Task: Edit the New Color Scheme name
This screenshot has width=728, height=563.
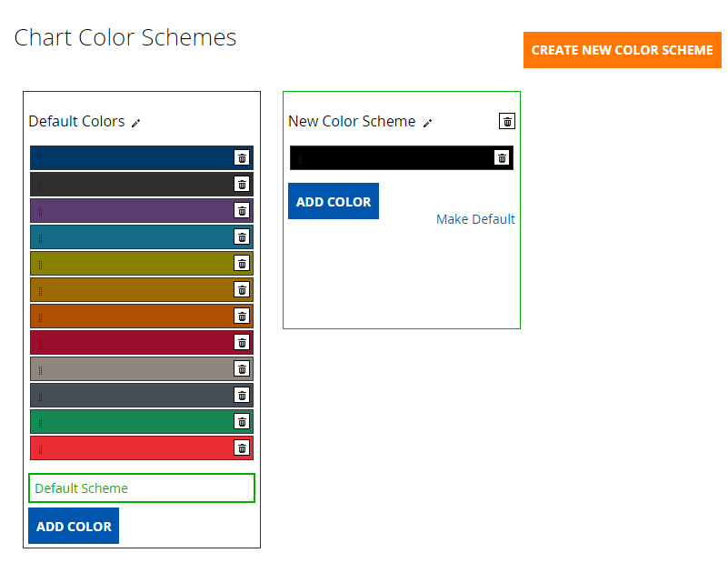Action: 428,123
